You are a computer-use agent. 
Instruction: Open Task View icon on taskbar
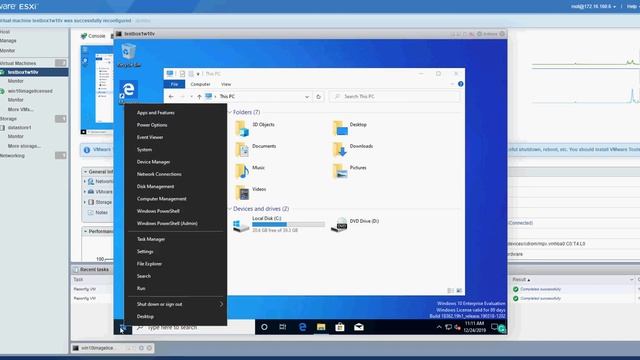point(282,327)
